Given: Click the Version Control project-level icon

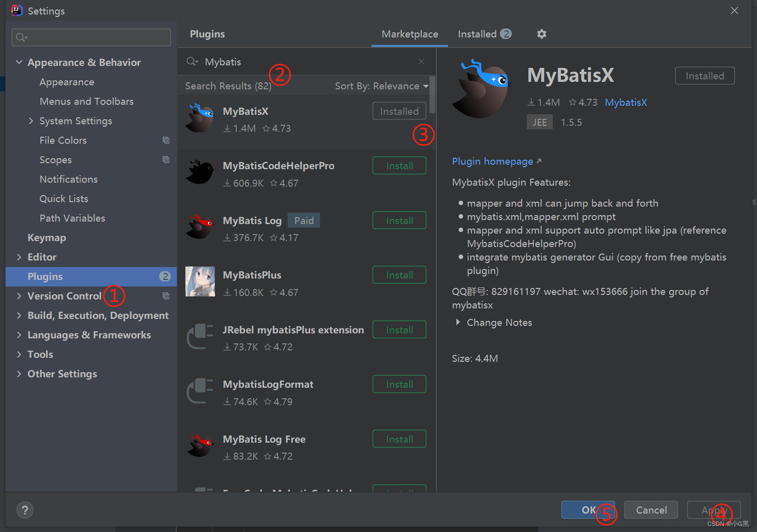Looking at the screenshot, I should click(166, 296).
